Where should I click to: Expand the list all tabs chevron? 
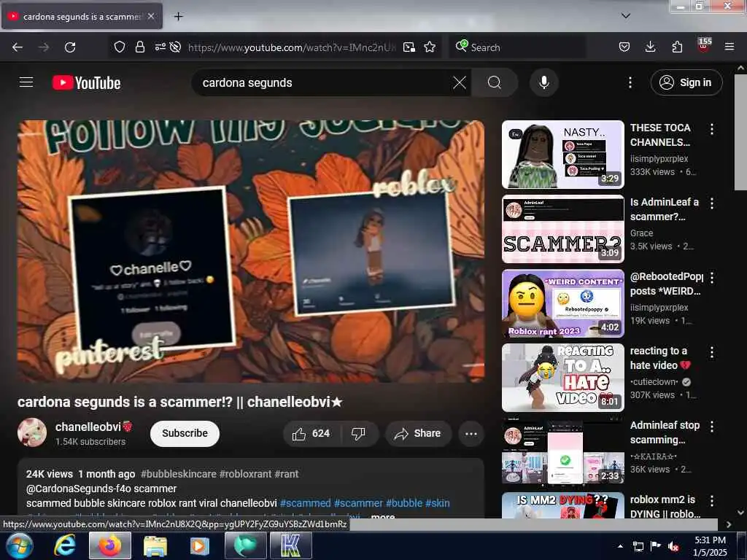click(626, 16)
